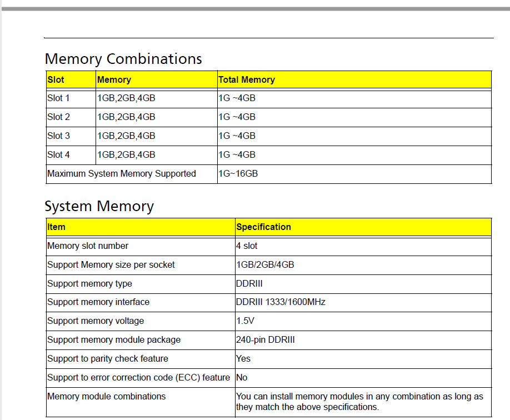Click "1G ~4GB" total for Slot 3
Viewport: 510px width, 420px height.
pos(237,136)
